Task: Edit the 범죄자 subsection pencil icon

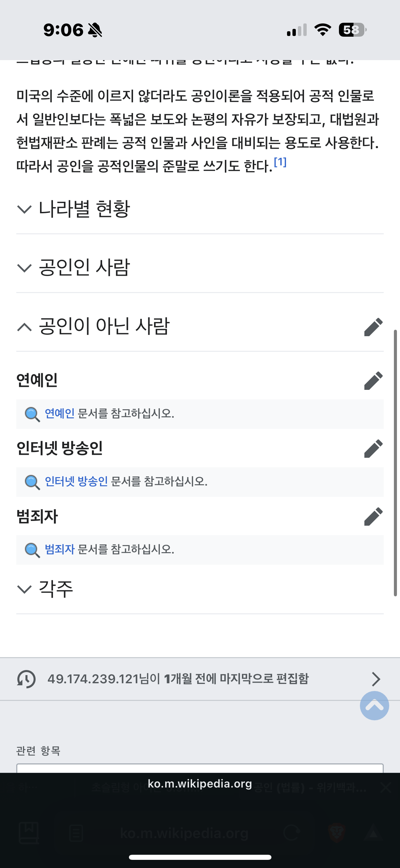Action: [x=373, y=516]
